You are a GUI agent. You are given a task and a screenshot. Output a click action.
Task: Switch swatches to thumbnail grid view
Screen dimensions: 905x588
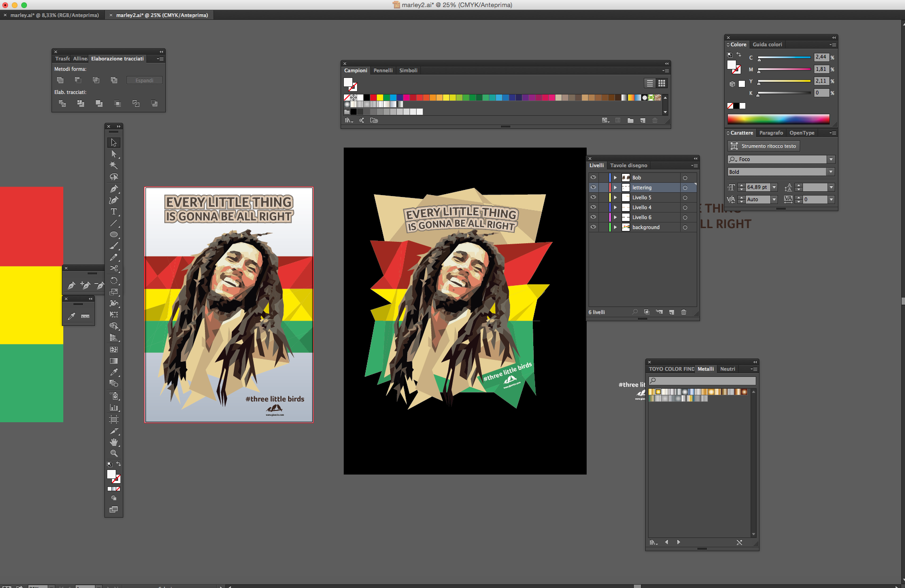point(662,83)
